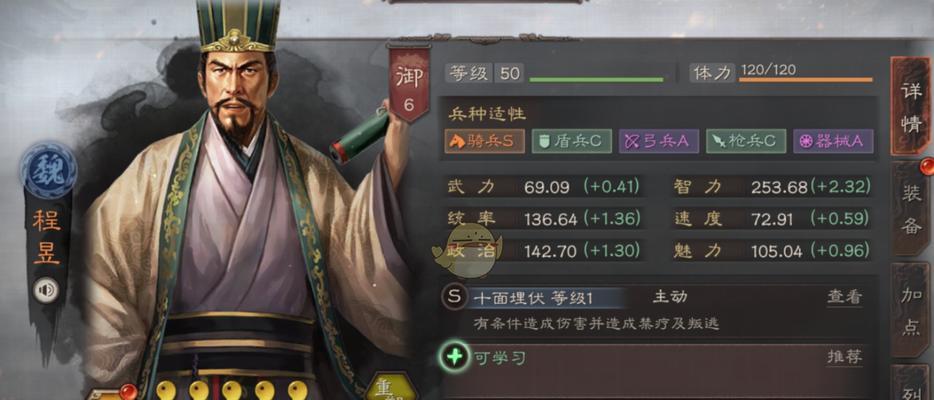Viewport: 934px width, 400px height.
Task: Select the 骑兵S cavalry aptitude badge
Action: (484, 141)
